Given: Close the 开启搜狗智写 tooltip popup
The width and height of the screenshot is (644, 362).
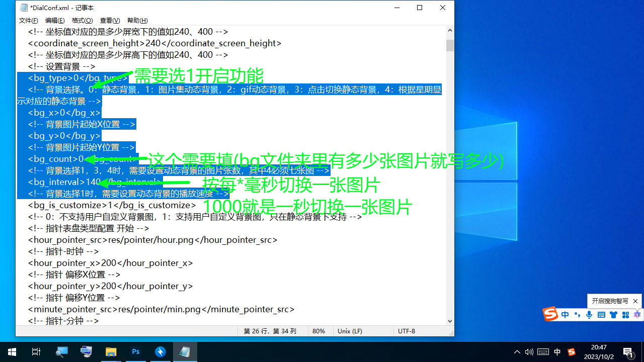Looking at the screenshot, I should [x=635, y=301].
